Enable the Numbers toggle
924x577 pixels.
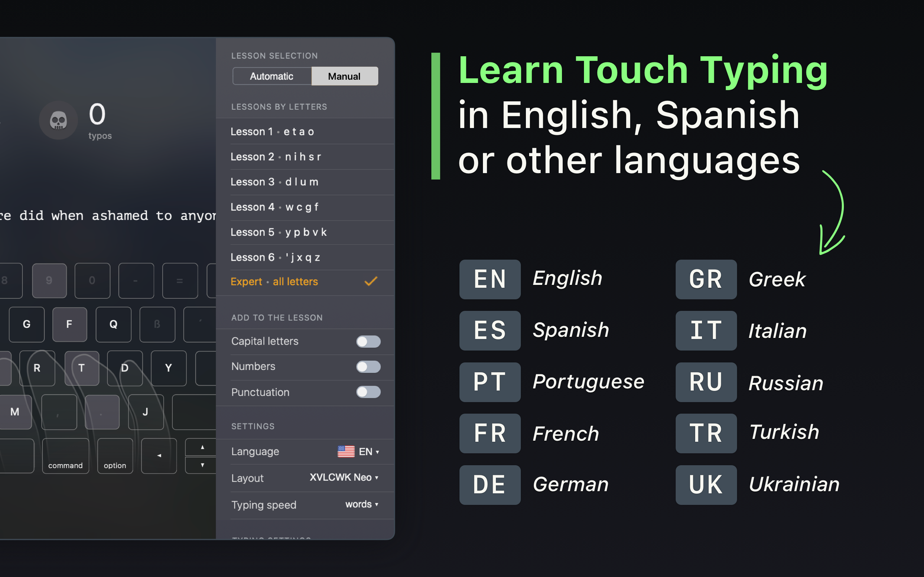(x=368, y=367)
